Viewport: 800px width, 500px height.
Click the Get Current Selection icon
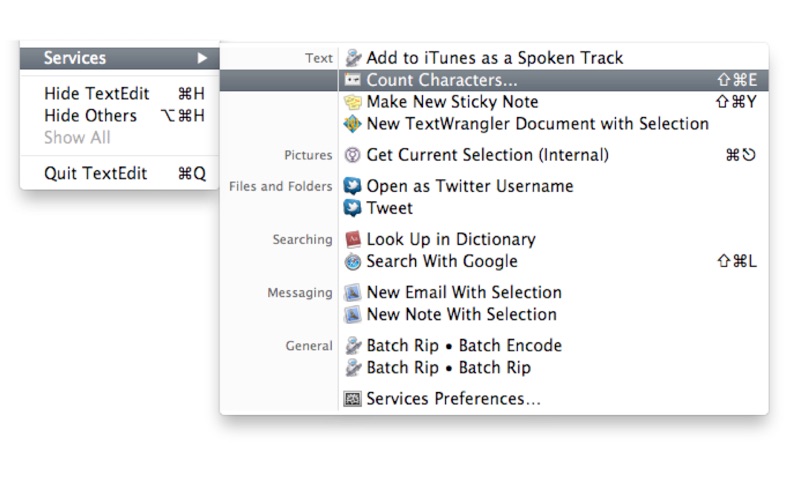[x=353, y=155]
